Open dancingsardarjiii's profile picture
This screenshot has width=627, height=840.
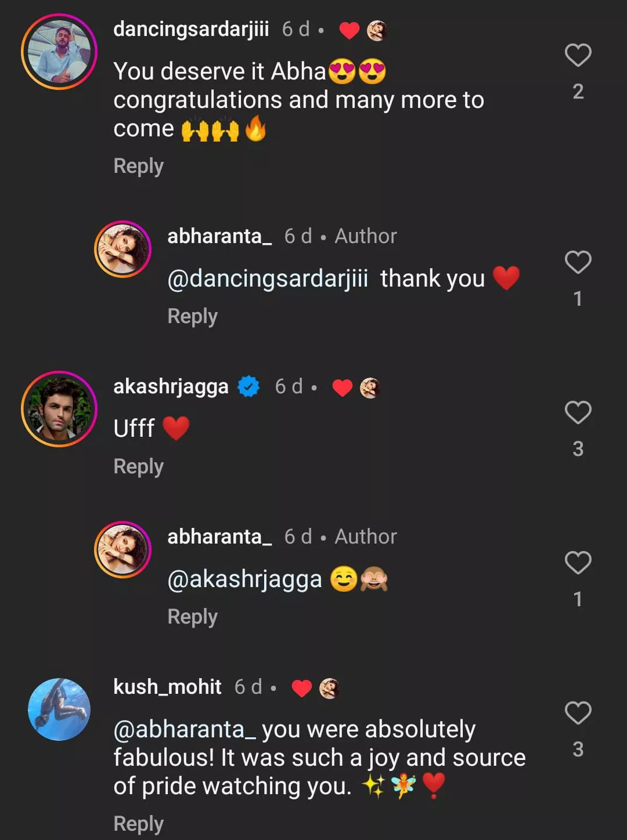(59, 52)
